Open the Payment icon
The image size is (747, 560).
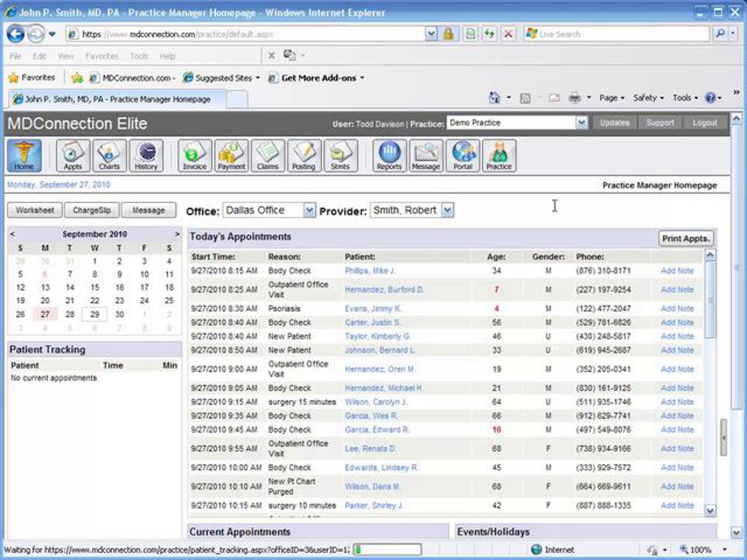[231, 156]
